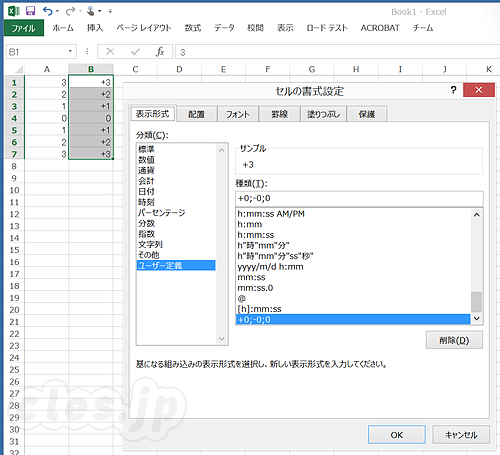Viewport: 500px width, 455px height.
Task: Select 通貨 in the category list
Action: pos(176,170)
